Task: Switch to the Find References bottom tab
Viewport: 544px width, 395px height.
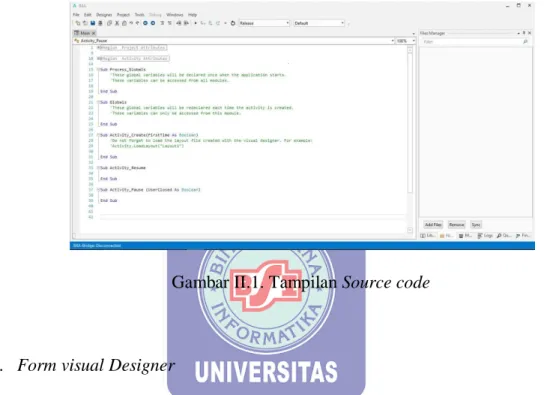Action: coord(523,235)
